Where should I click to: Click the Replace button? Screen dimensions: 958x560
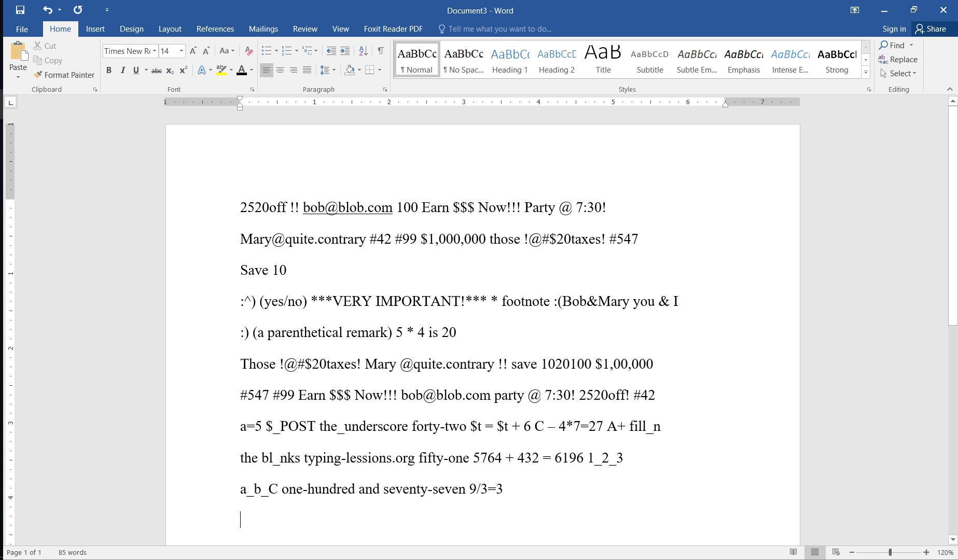point(898,60)
